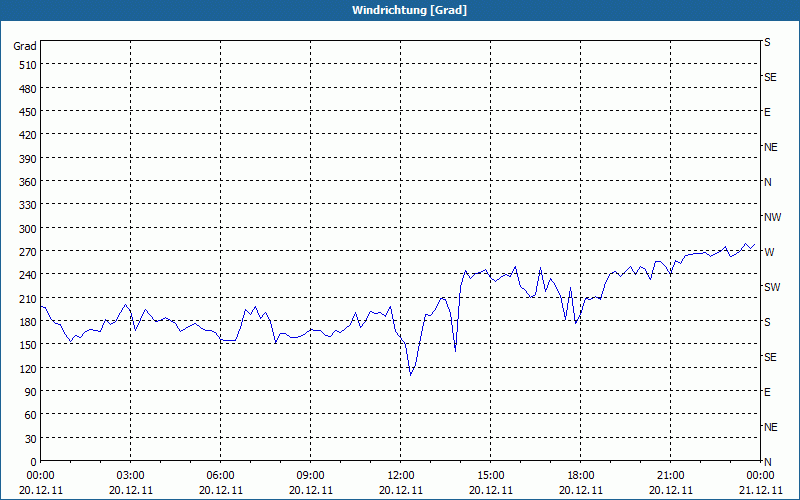Click 20.12.11 date under first 00:00
This screenshot has height=500, width=800.
[x=41, y=490]
